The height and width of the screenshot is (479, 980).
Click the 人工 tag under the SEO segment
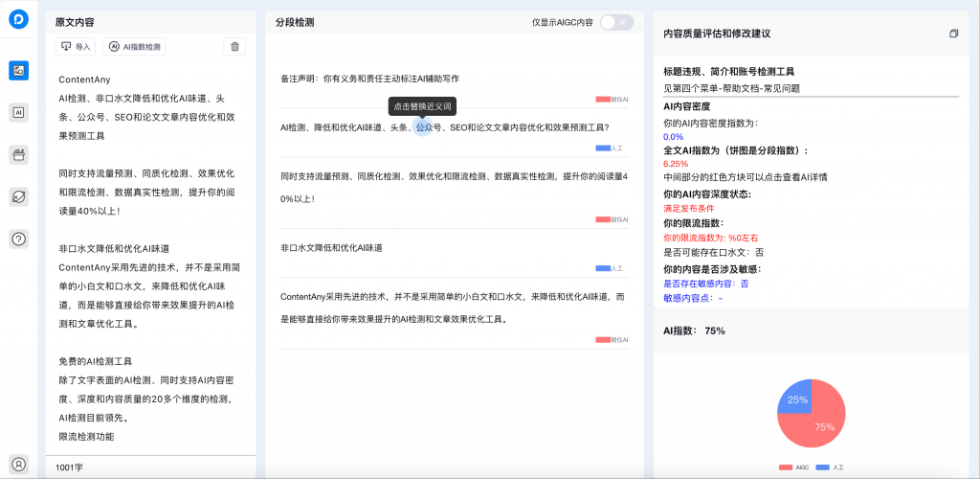(609, 148)
